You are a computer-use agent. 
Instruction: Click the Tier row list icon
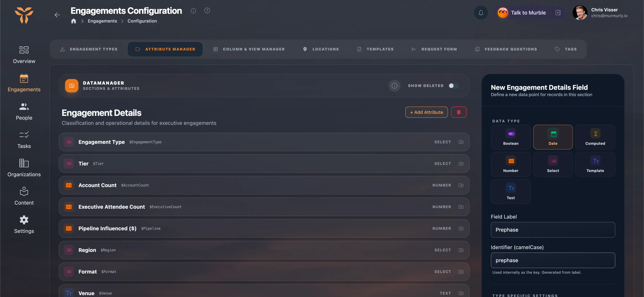click(x=69, y=164)
